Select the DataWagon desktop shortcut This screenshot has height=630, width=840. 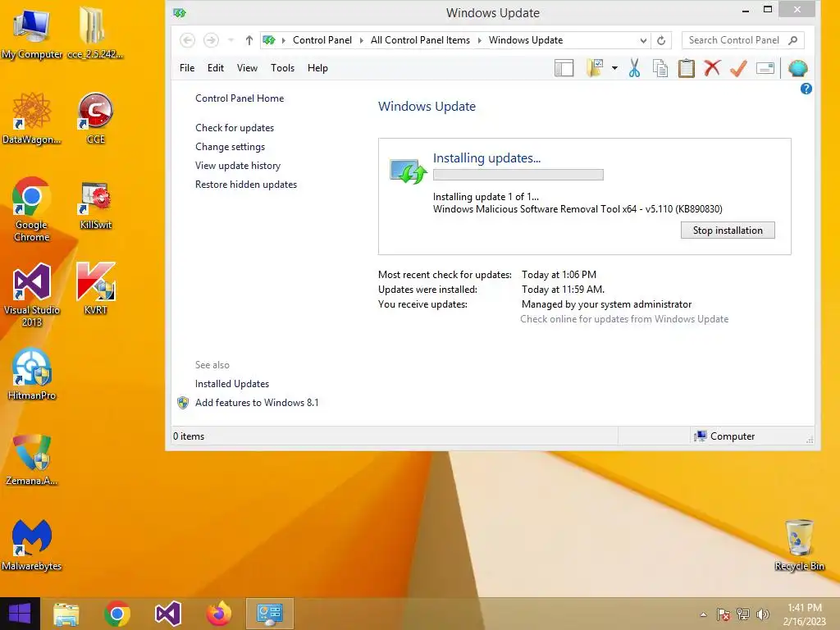click(x=32, y=118)
